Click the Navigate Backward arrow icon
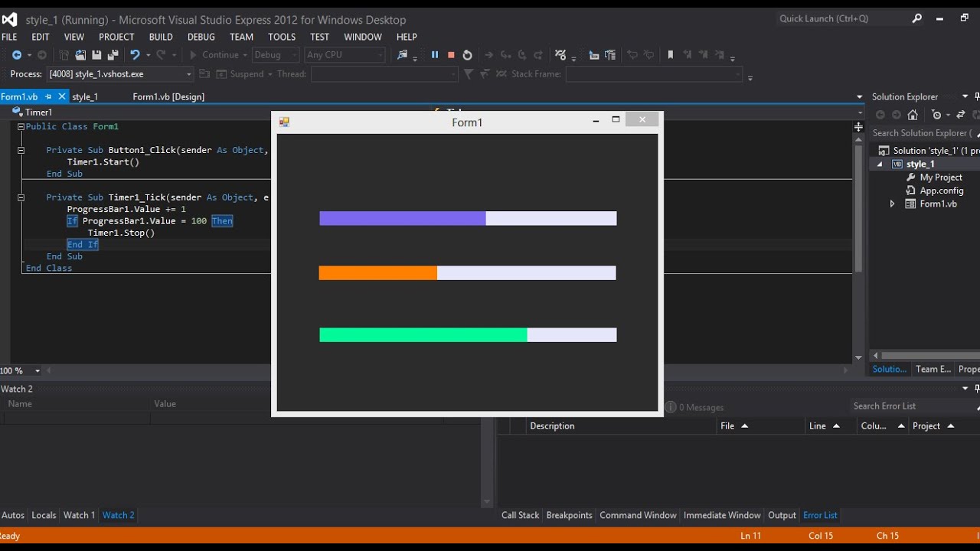This screenshot has height=551, width=980. click(x=17, y=55)
